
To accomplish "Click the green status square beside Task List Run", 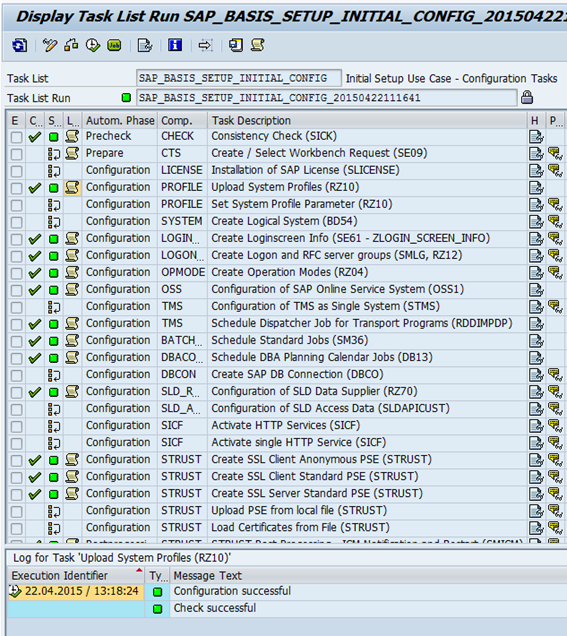I will [126, 98].
